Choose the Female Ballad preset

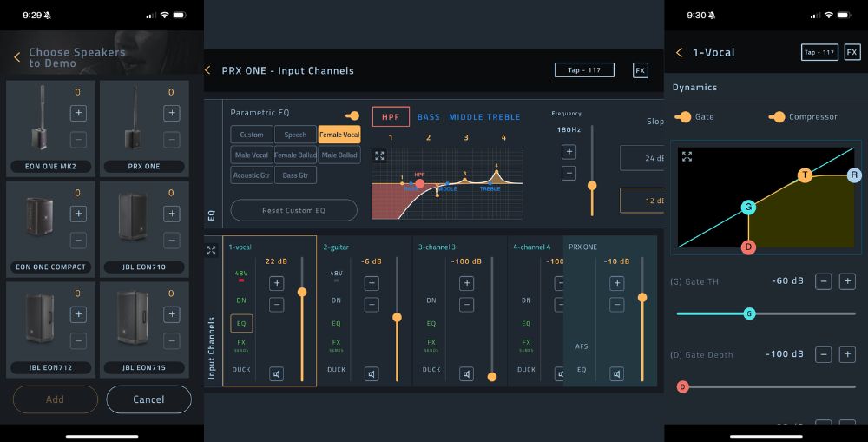(295, 155)
